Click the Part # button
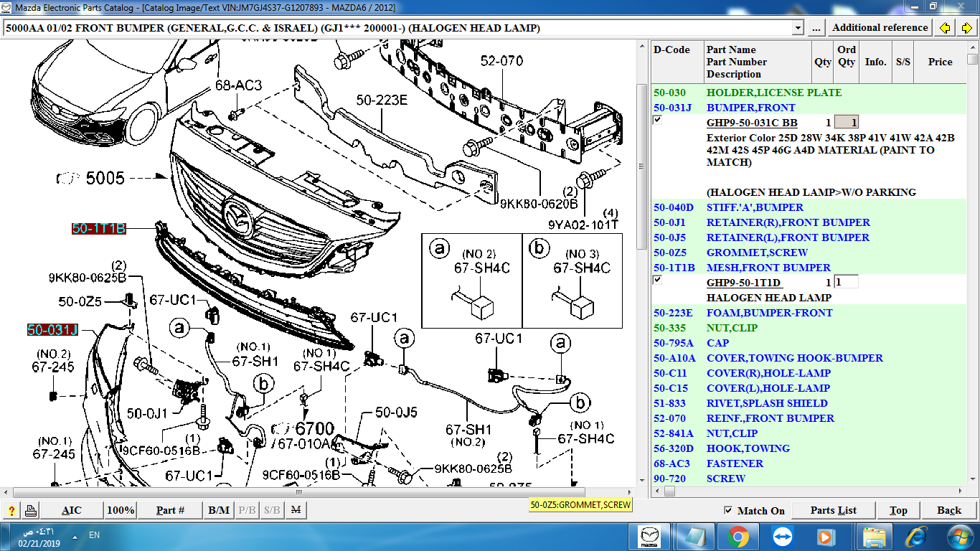 (x=170, y=510)
